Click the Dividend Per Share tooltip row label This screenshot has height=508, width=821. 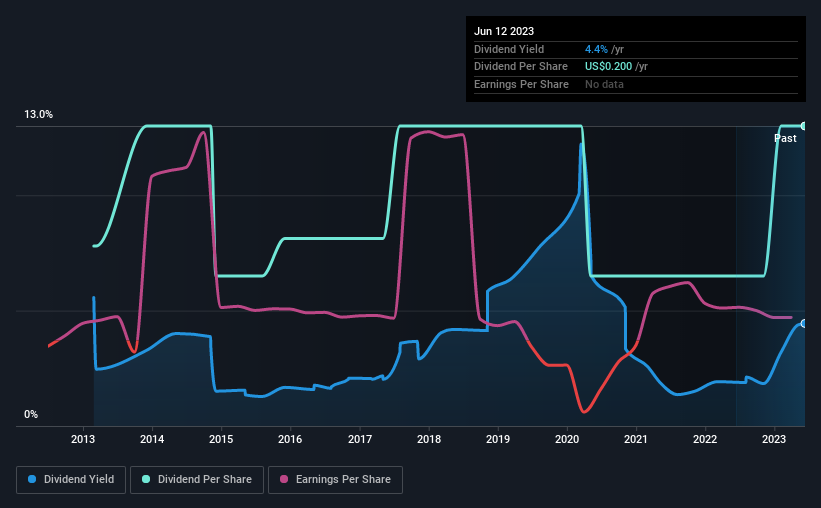[520, 67]
